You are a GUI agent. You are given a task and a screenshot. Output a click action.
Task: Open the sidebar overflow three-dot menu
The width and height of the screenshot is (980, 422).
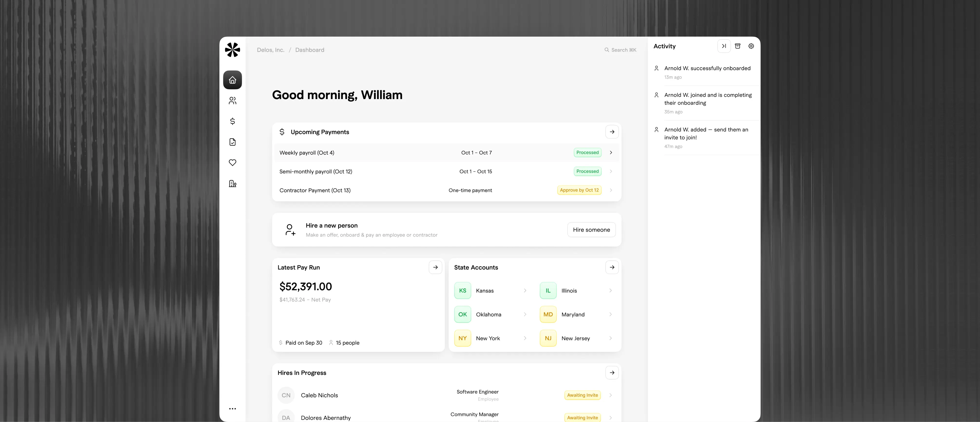click(233, 409)
